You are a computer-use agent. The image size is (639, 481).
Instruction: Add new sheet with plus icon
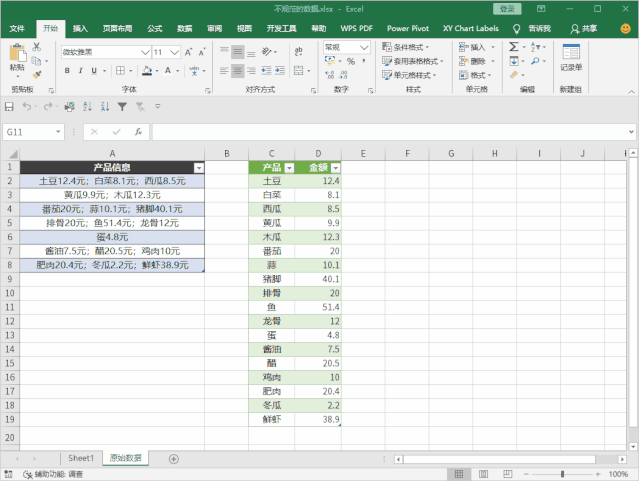click(174, 458)
